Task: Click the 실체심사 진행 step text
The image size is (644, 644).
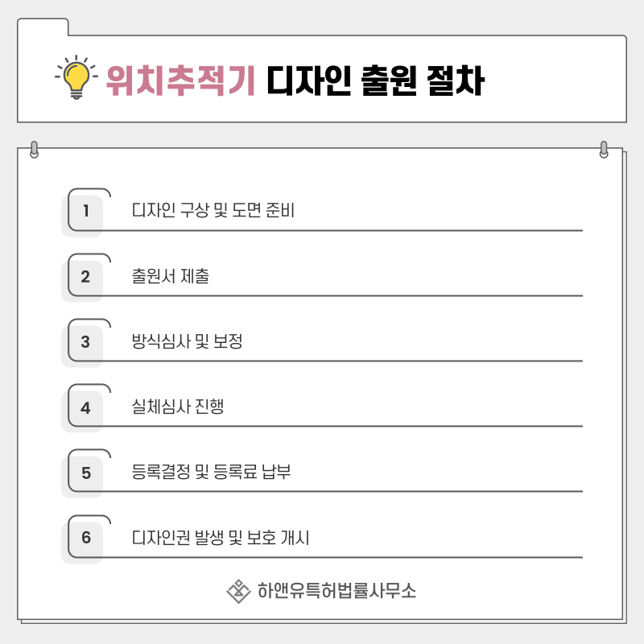Action: (177, 407)
